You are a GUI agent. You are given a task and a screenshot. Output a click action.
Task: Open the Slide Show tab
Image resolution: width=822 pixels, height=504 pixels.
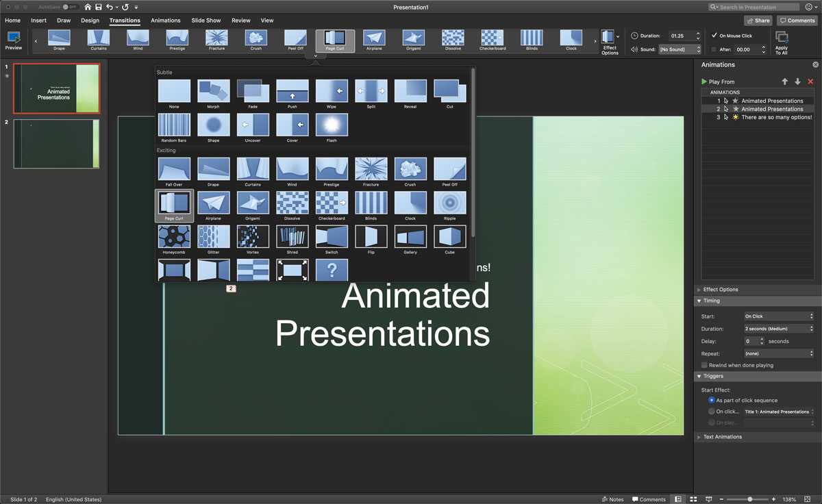coord(206,21)
